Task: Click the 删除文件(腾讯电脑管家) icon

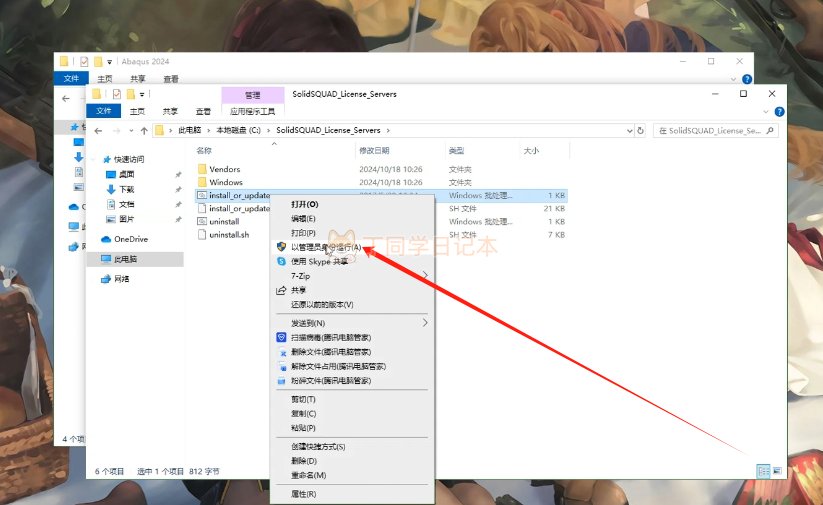Action: click(x=282, y=352)
